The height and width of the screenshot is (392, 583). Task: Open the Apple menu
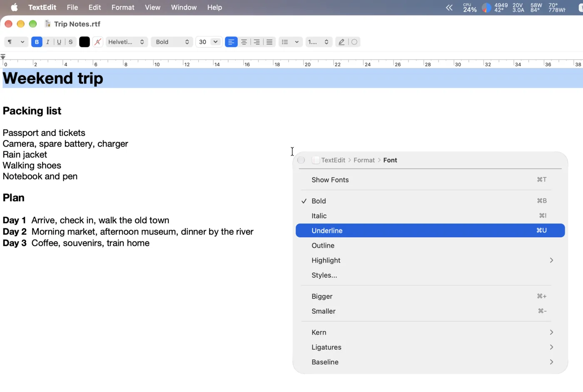(x=15, y=7)
